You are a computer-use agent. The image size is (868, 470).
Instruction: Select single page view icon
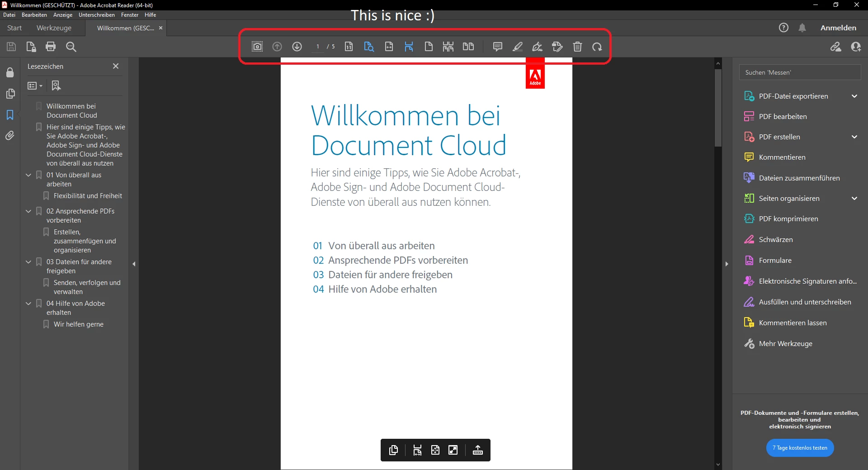429,47
